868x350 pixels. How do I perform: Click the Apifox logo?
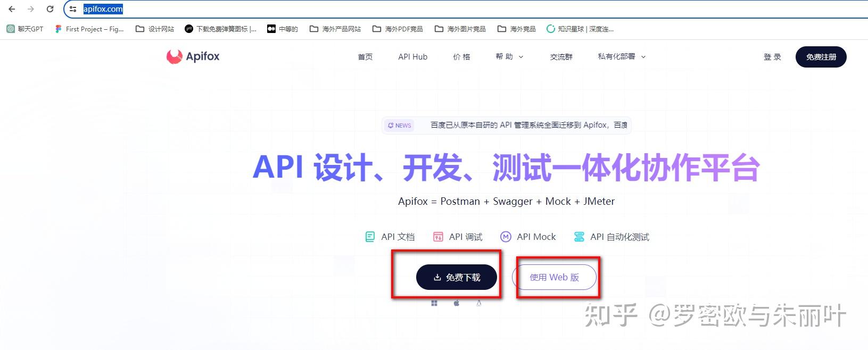(193, 56)
